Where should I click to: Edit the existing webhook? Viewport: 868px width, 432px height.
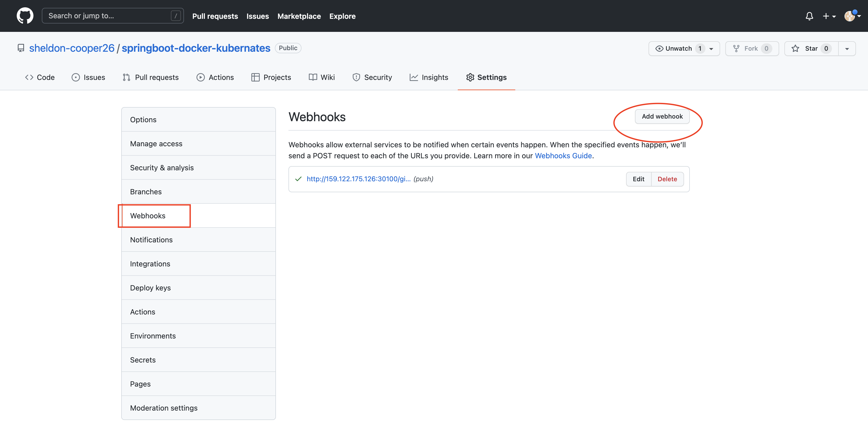638,179
